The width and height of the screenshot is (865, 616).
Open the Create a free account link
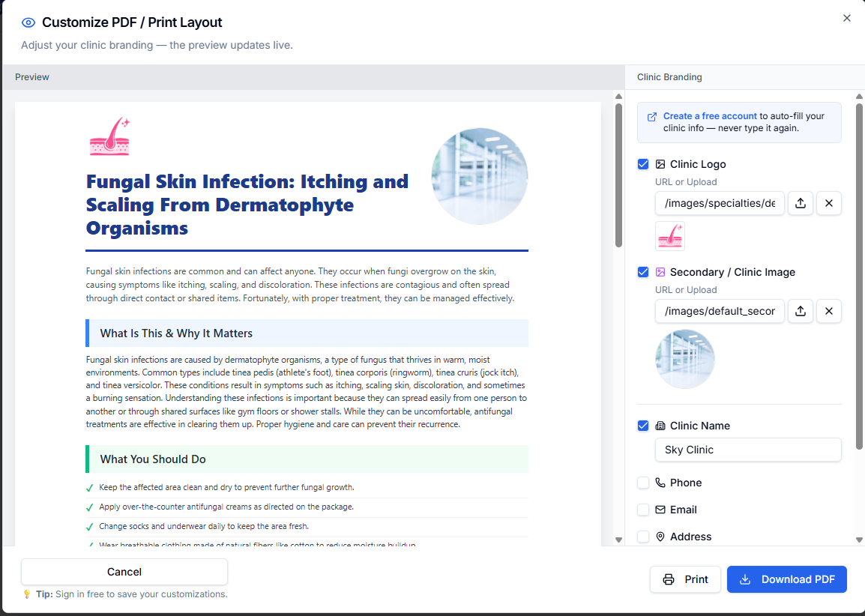(x=709, y=116)
